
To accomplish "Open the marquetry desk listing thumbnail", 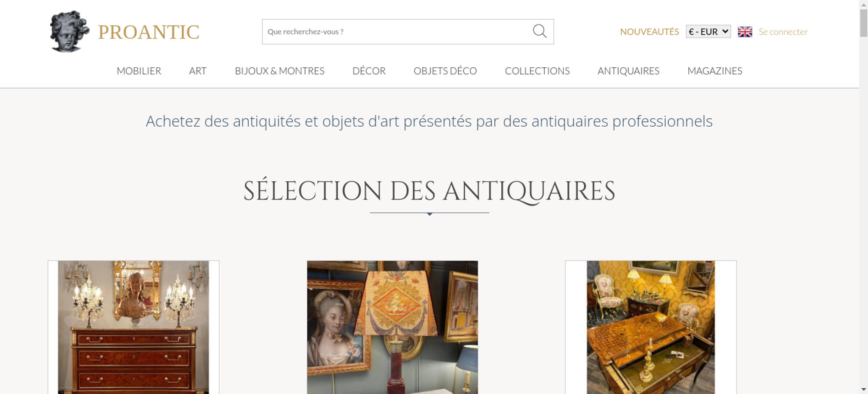I will [651, 327].
